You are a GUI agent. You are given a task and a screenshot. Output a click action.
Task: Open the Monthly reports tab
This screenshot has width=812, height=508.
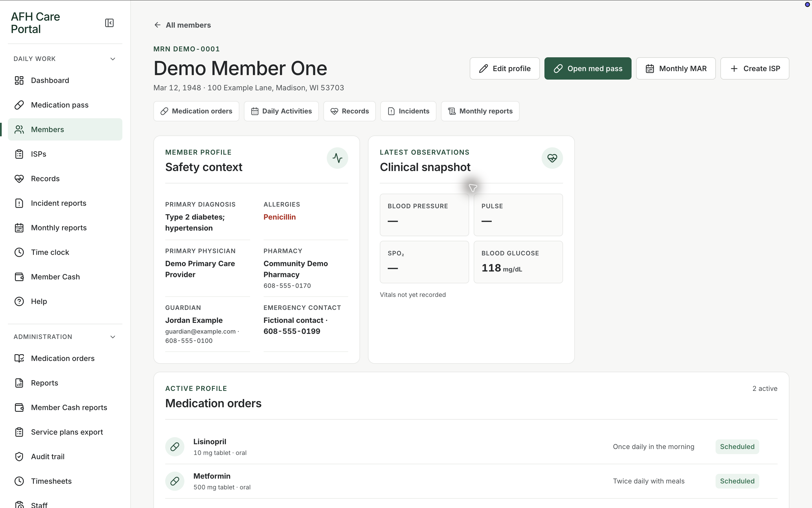(x=480, y=111)
